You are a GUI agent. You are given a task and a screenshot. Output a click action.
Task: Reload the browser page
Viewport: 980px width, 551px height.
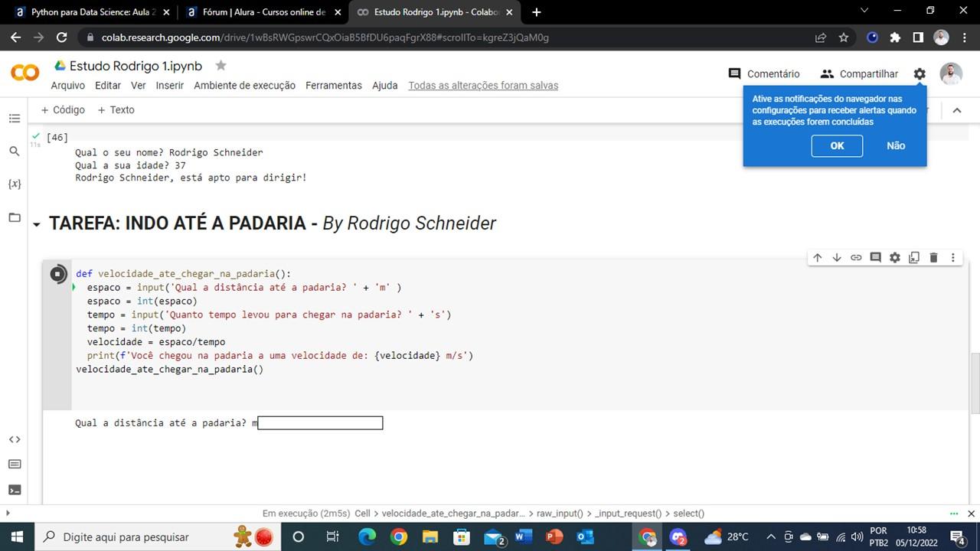pos(62,37)
